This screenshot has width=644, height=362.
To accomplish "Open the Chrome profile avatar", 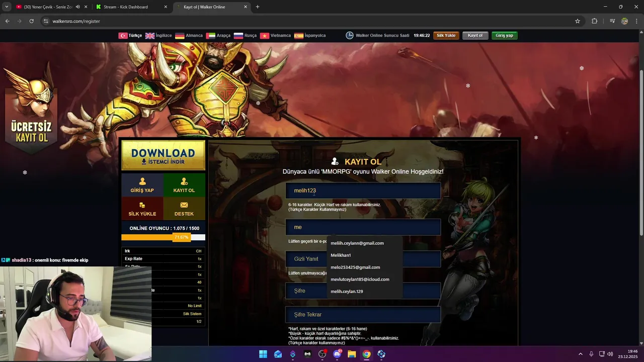I will 624,21.
